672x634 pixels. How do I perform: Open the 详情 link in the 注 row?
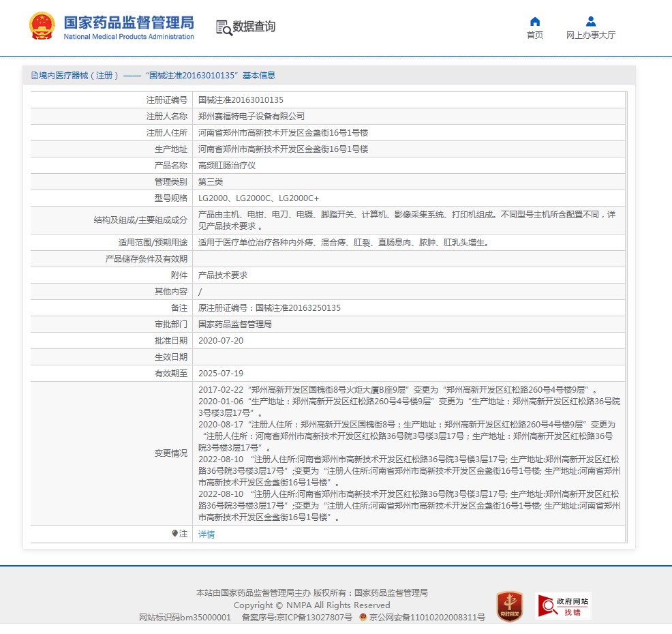click(207, 534)
